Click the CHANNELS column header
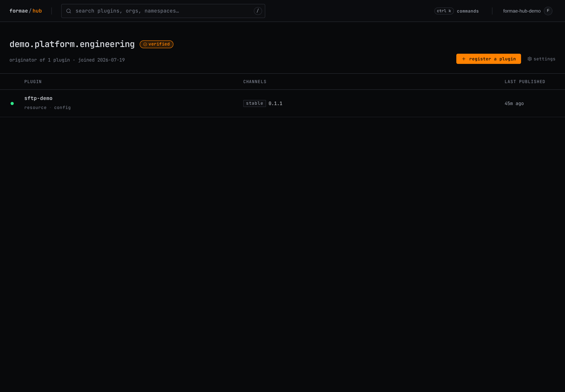 pos(255,82)
